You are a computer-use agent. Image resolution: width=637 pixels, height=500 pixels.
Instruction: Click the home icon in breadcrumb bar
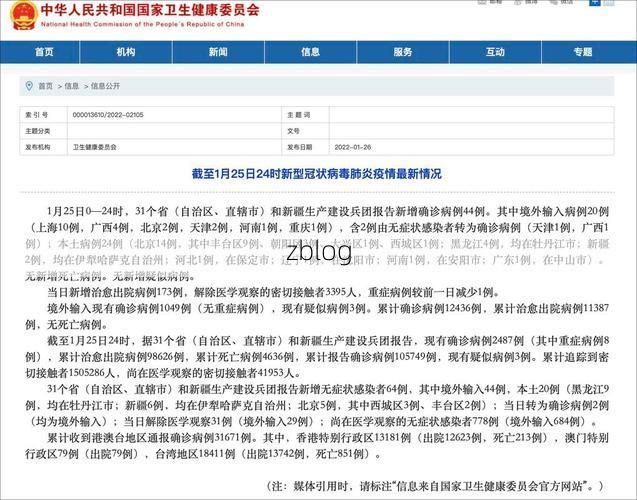click(x=30, y=87)
